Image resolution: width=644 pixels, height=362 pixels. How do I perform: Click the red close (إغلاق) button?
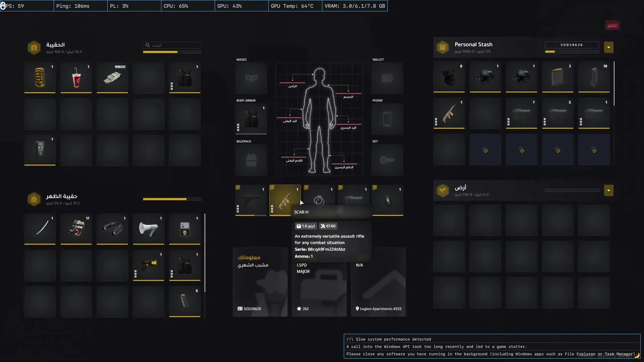click(x=612, y=26)
